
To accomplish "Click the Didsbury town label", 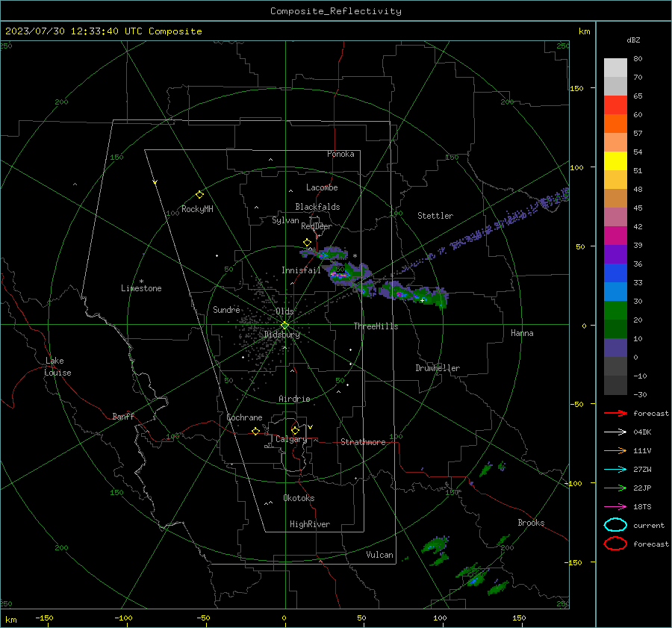I will coord(282,335).
